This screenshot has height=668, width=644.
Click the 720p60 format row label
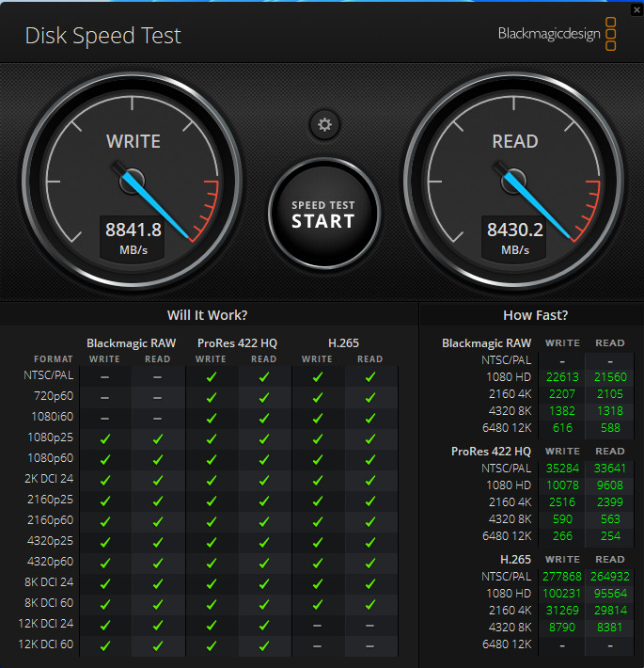coord(54,396)
